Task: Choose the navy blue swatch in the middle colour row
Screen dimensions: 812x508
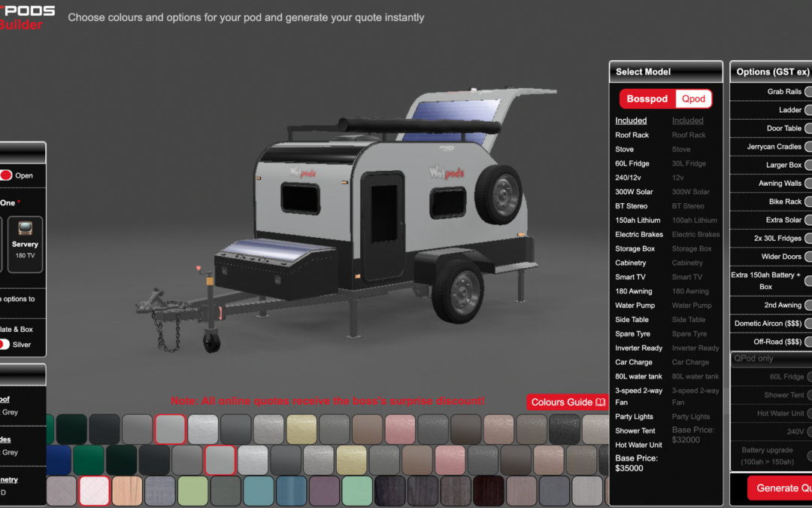Action: pyautogui.click(x=59, y=460)
